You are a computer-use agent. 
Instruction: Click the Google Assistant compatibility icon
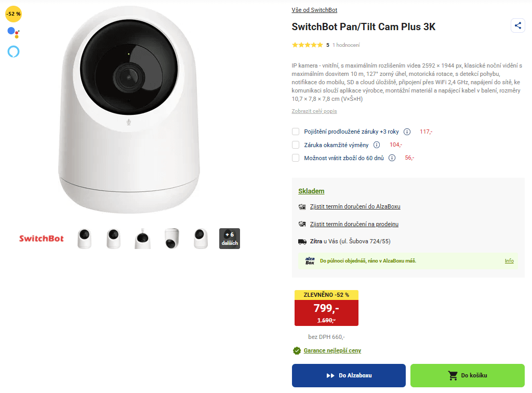[12, 33]
